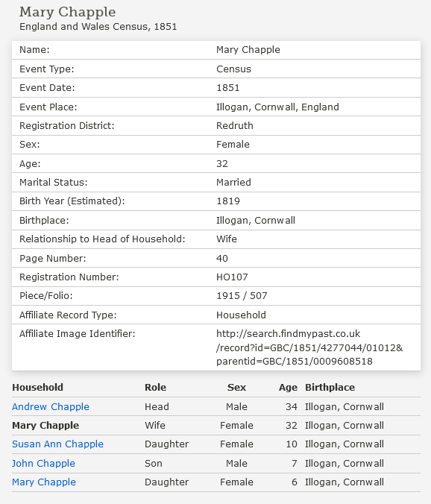Click the Piece/Folio value 1915 / 507
Image resolution: width=431 pixels, height=504 pixels.
pos(242,296)
